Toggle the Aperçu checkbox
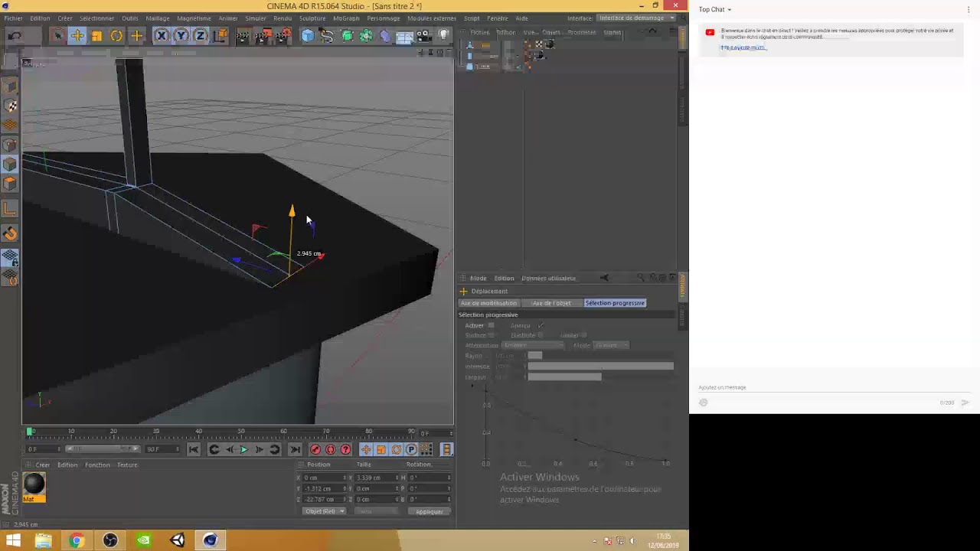 pos(541,325)
